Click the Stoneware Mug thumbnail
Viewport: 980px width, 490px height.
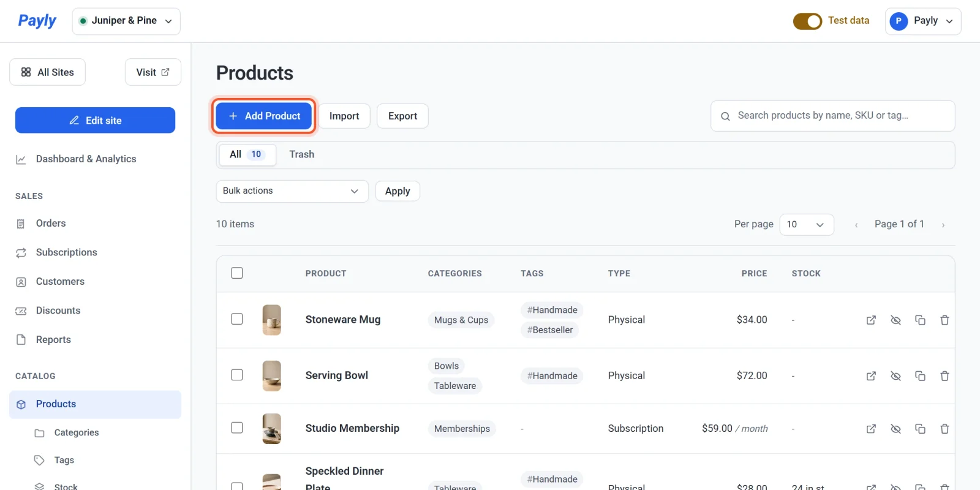[272, 320]
